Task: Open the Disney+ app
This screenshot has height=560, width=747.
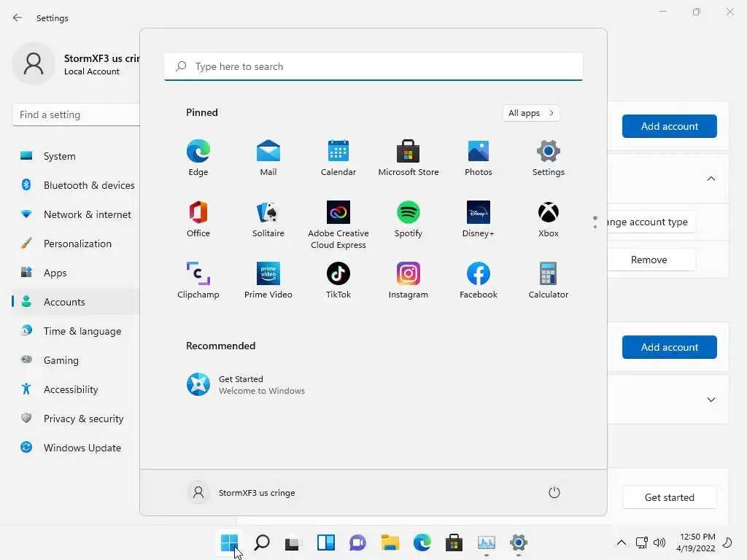Action: 479,219
